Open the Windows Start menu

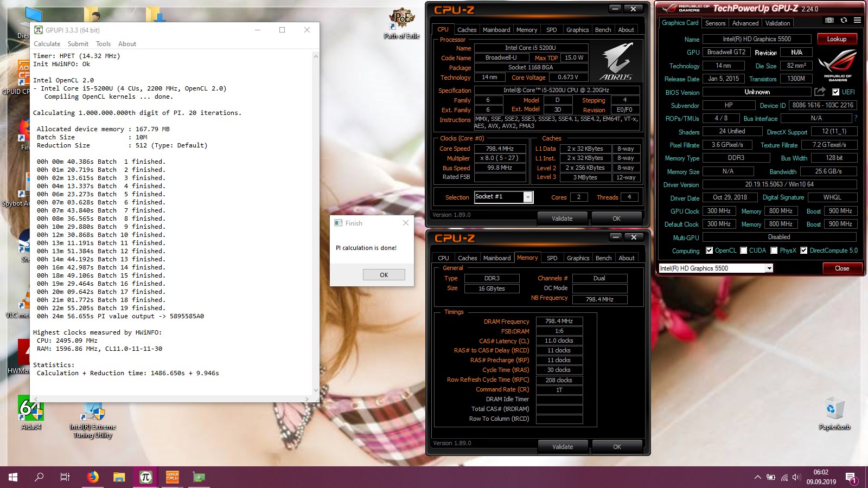13,477
